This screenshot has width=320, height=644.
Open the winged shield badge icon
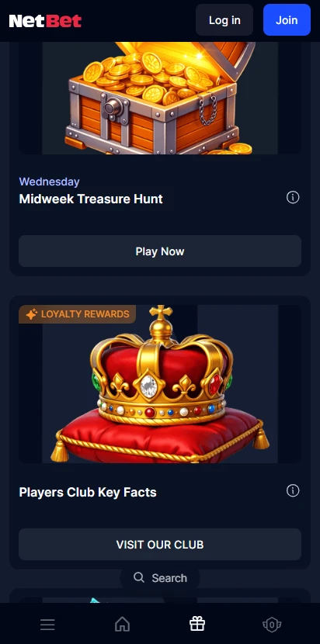point(272,625)
